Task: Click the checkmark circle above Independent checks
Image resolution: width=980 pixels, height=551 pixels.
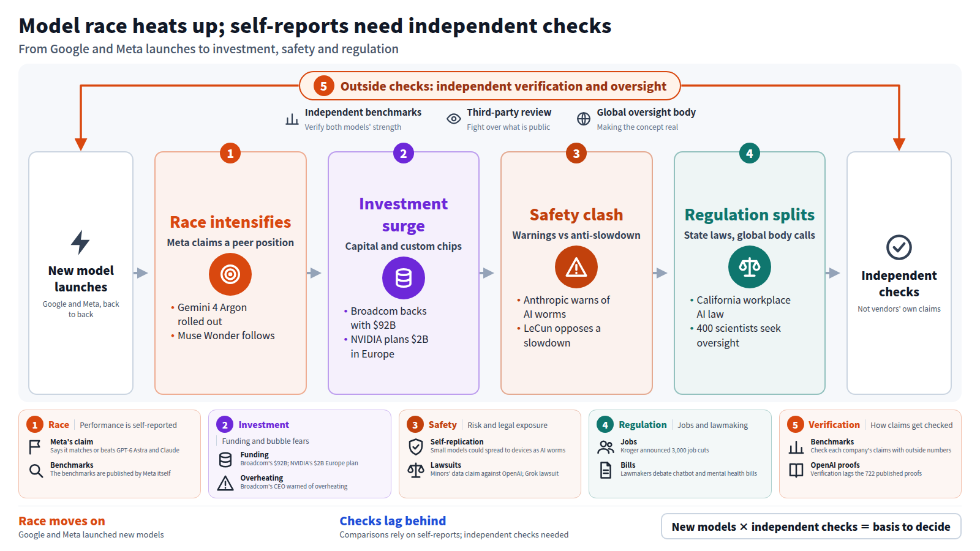Action: point(899,247)
